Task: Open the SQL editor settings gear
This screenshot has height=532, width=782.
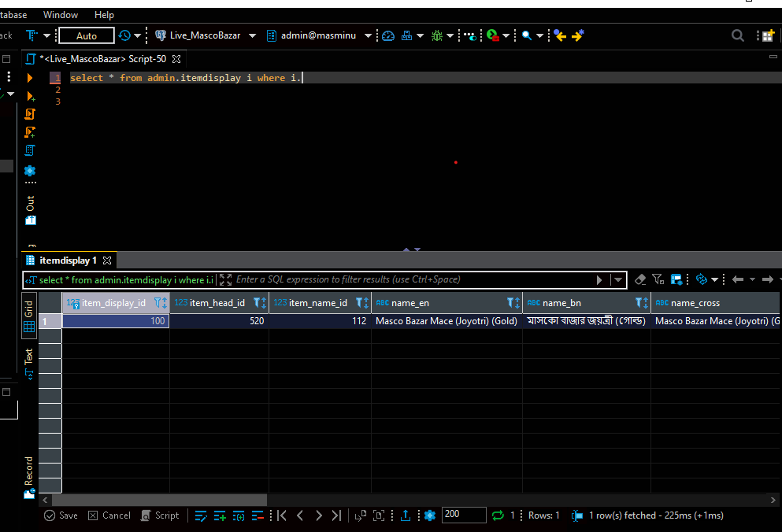Action: [30, 171]
